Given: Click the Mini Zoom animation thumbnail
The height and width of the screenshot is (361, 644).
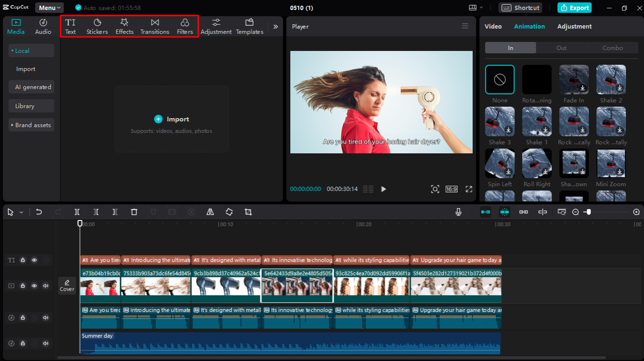Looking at the screenshot, I should 611,163.
